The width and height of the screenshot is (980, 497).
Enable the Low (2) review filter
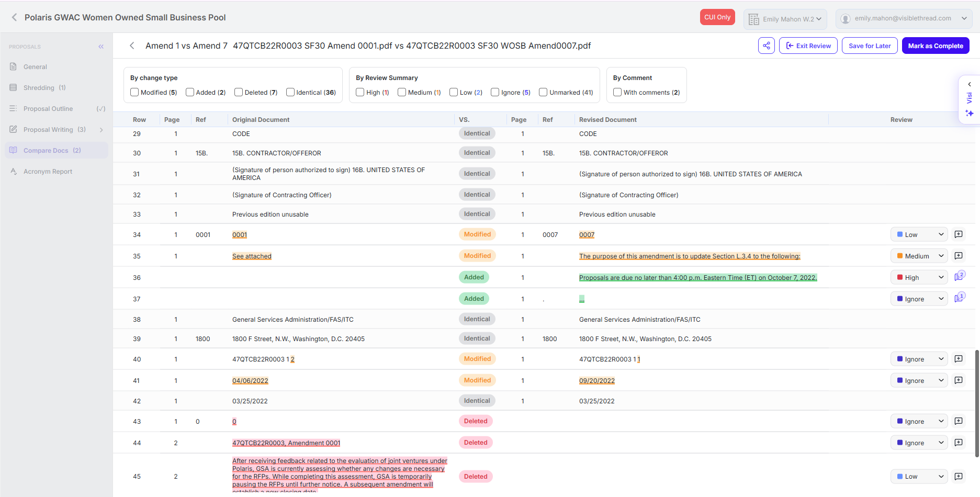[x=454, y=92]
